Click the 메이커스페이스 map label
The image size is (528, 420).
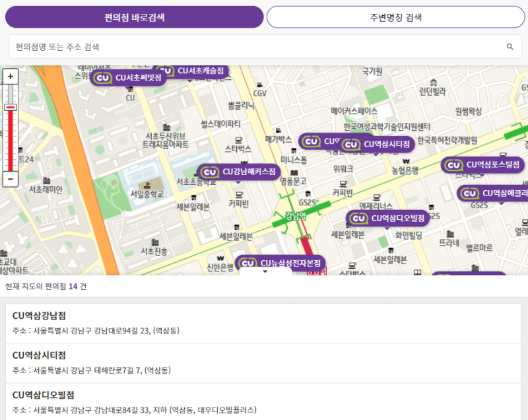354,111
